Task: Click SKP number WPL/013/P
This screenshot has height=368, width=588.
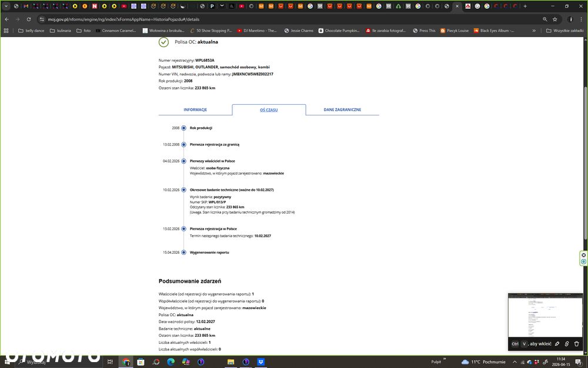Action: point(217,202)
